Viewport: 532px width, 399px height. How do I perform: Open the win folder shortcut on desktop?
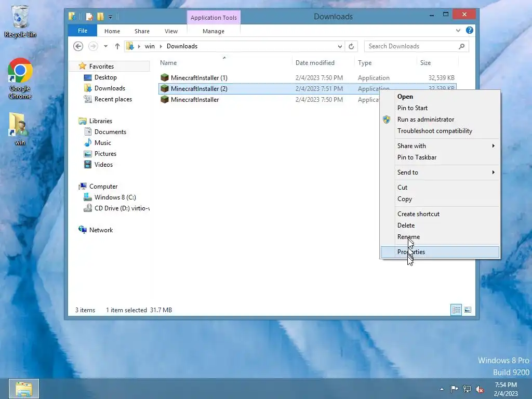[x=19, y=129]
